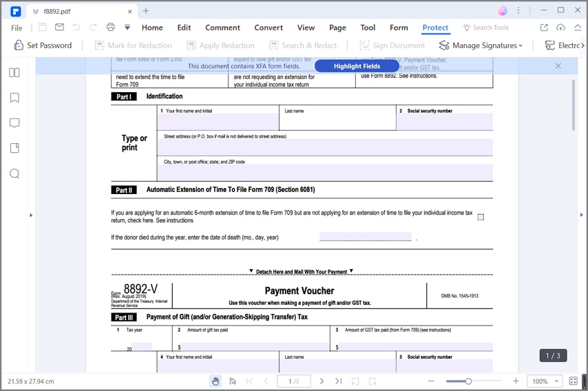Image resolution: width=588 pixels, height=391 pixels.
Task: Click the Redo arrow icon
Action: [93, 27]
